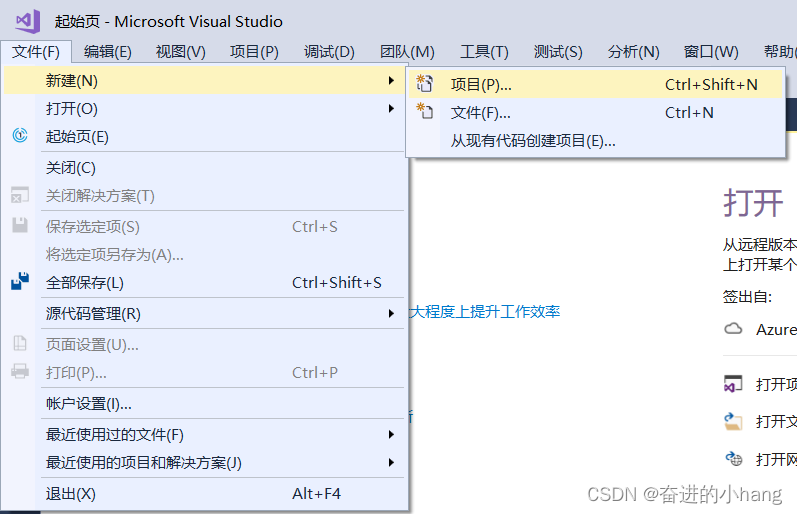This screenshot has width=797, height=514.
Task: Select 保存选定项(S) menu entry
Action: (x=204, y=226)
